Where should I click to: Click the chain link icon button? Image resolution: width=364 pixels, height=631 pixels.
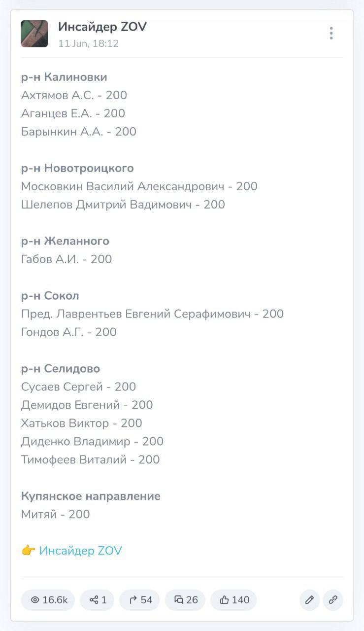[x=333, y=600]
